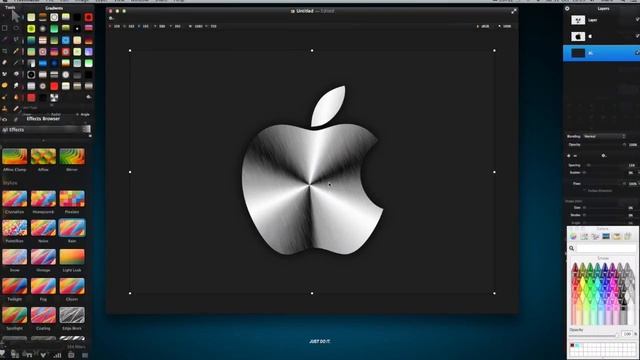
Task: Choose the Rain effect thumbnail
Action: pyautogui.click(x=72, y=228)
